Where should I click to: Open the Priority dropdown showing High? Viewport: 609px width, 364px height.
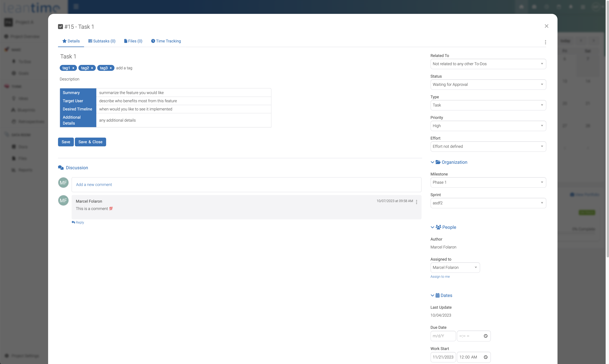tap(488, 126)
